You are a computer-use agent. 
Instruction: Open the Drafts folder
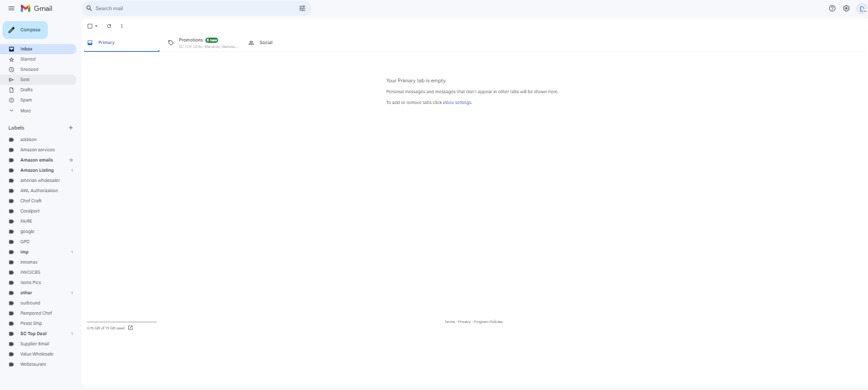pos(38,90)
